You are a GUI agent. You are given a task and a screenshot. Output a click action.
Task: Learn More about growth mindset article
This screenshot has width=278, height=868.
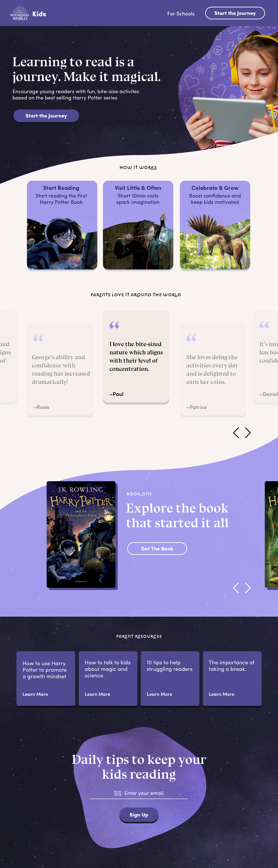coord(35,694)
